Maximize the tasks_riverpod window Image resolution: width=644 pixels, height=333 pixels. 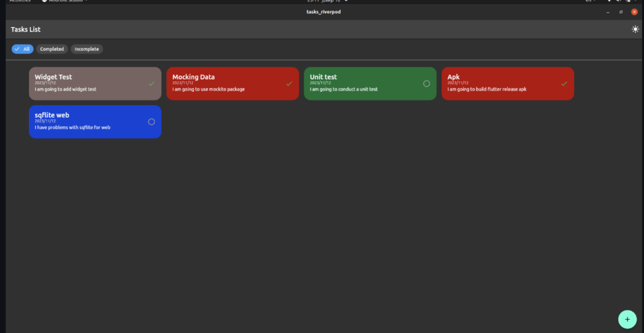(621, 12)
